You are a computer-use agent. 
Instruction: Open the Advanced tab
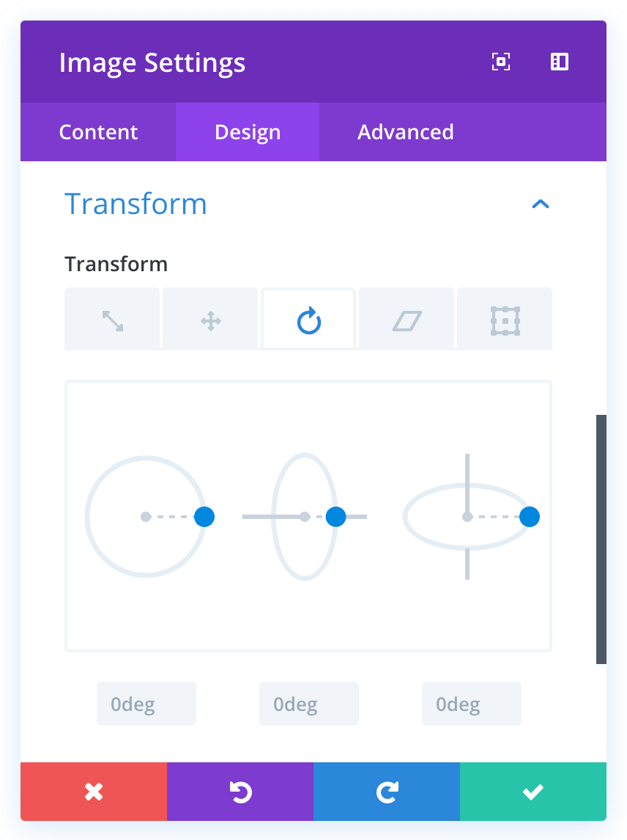405,132
